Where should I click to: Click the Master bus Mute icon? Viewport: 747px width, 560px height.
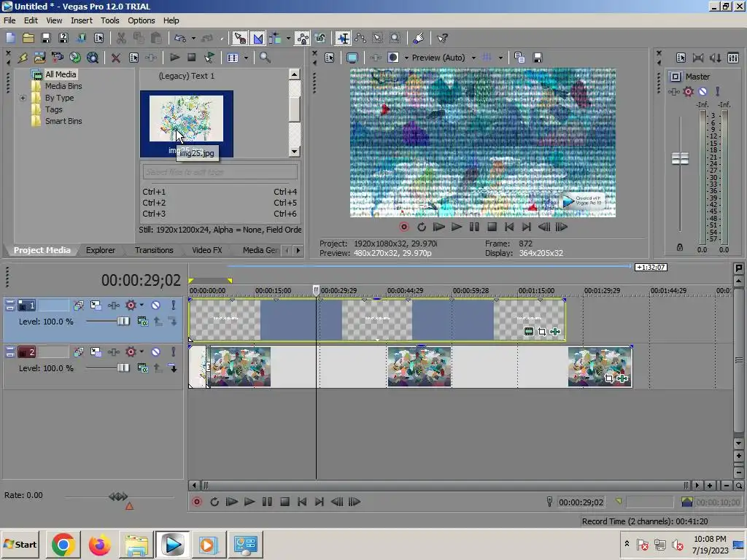[x=703, y=91]
